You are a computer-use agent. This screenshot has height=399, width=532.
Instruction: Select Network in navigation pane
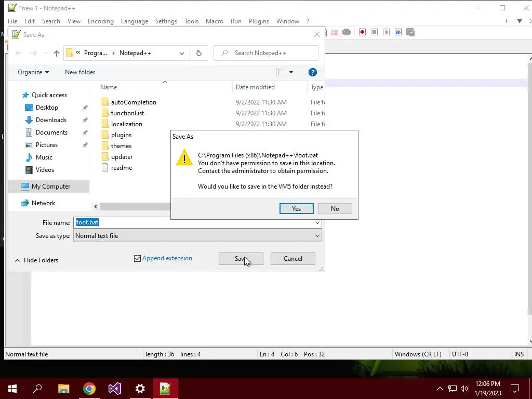point(44,203)
